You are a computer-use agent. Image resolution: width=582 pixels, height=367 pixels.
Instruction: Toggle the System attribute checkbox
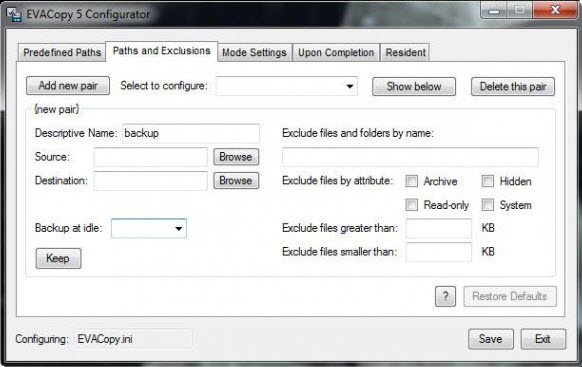(x=488, y=205)
